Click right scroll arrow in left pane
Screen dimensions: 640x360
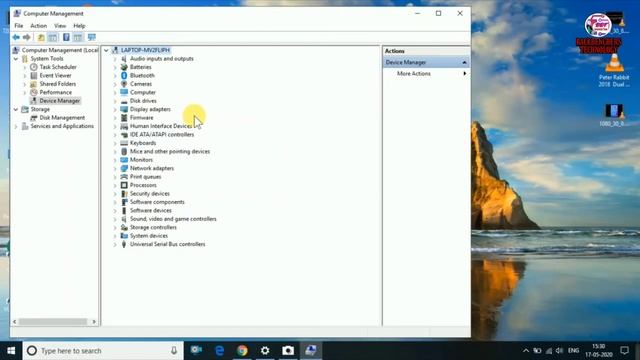tap(94, 322)
